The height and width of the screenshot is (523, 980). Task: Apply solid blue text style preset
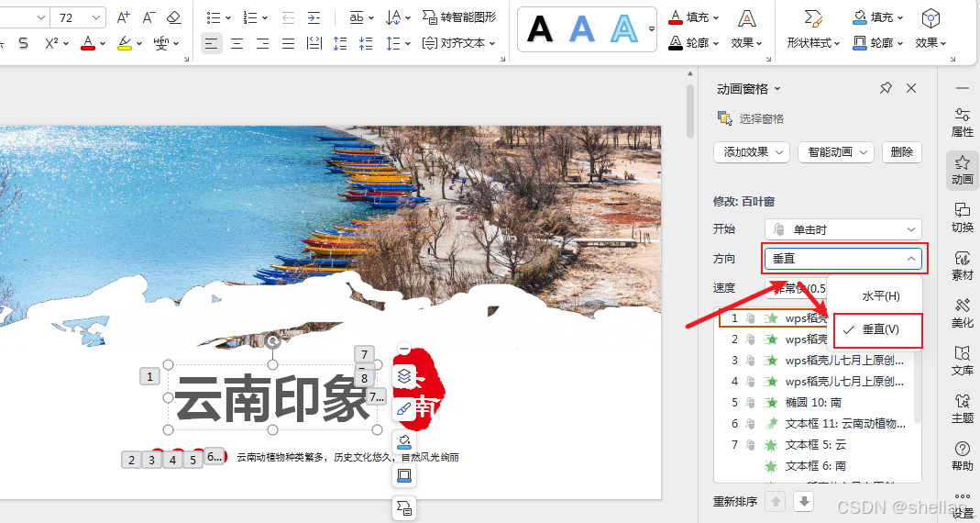[582, 28]
